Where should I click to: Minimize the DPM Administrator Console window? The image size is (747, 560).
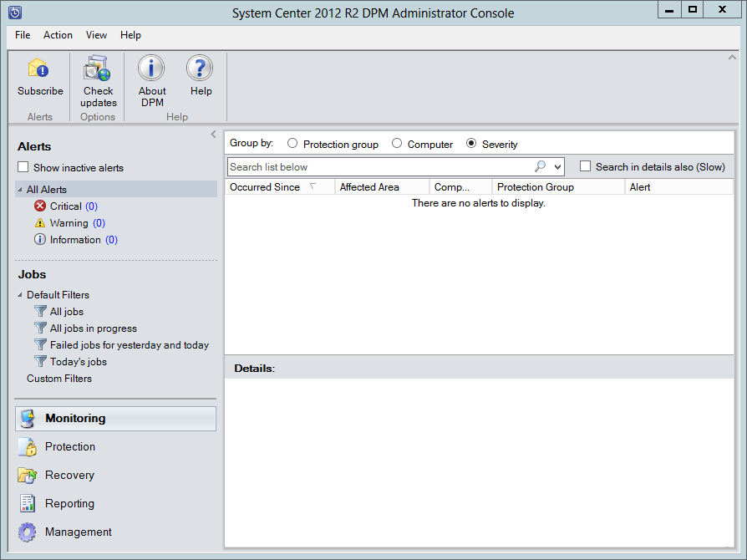669,9
